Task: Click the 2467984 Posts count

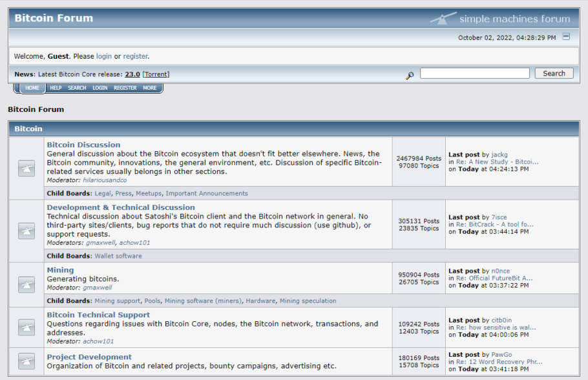Action: click(x=419, y=158)
